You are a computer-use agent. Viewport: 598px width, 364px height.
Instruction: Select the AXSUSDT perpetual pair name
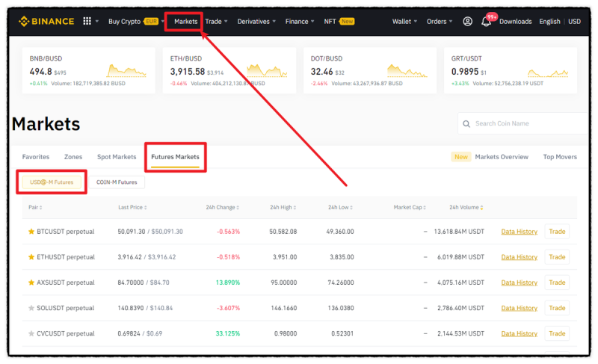(x=66, y=283)
